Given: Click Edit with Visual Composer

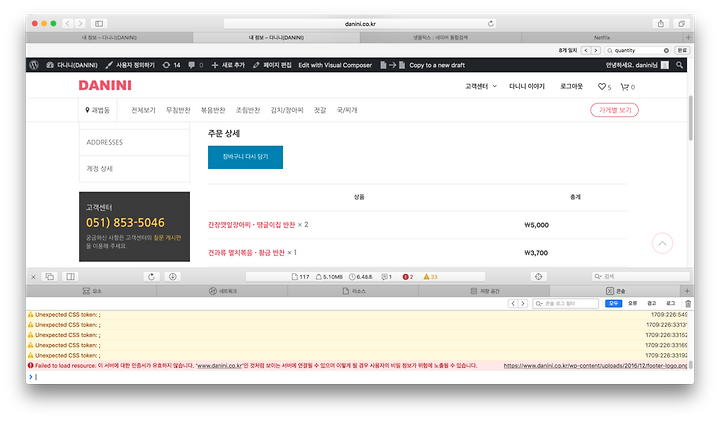Looking at the screenshot, I should [x=335, y=65].
